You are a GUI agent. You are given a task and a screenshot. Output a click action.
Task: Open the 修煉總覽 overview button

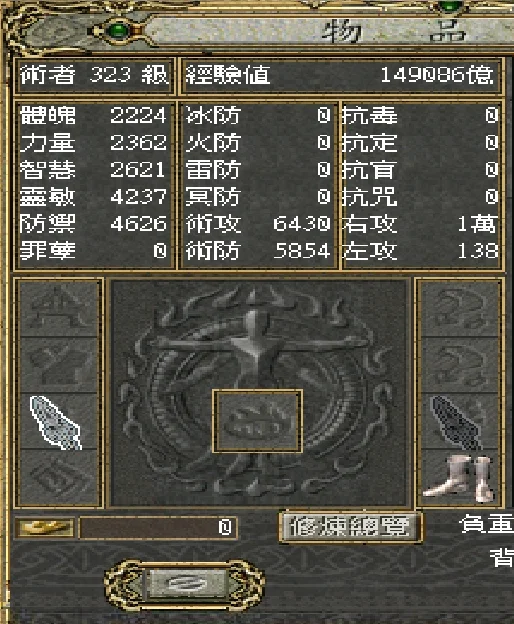[350, 527]
